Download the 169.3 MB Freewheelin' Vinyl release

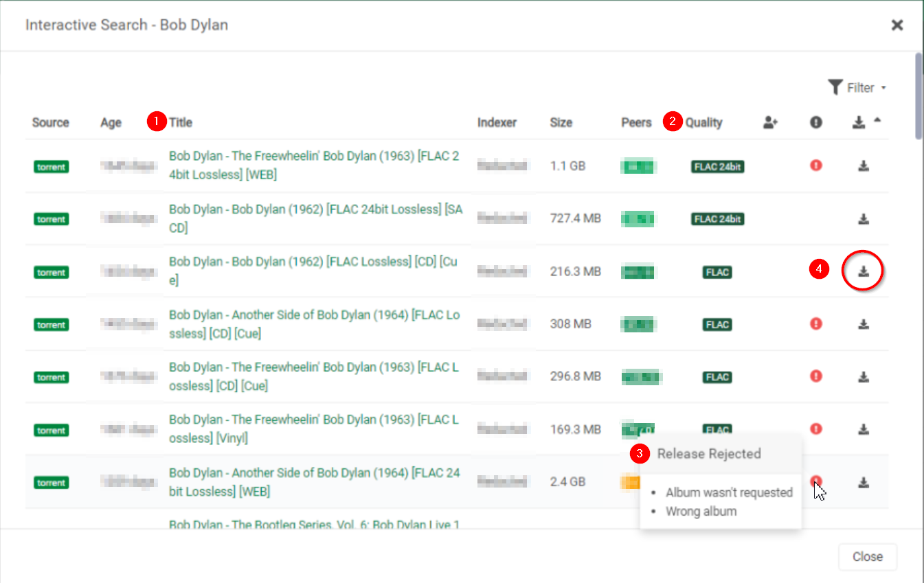point(864,429)
